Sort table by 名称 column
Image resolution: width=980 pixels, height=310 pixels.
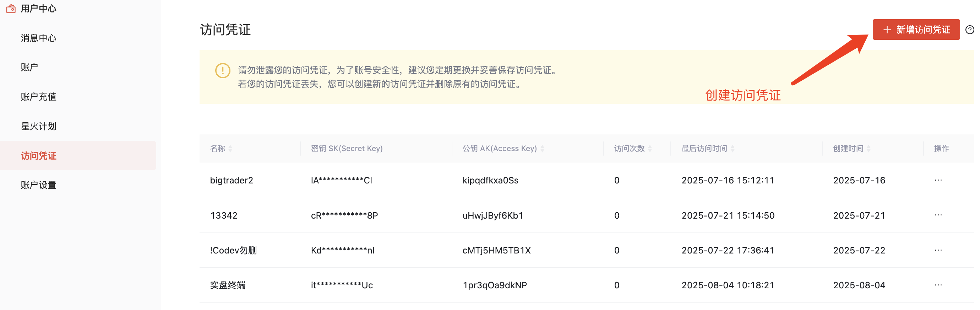pyautogui.click(x=230, y=149)
